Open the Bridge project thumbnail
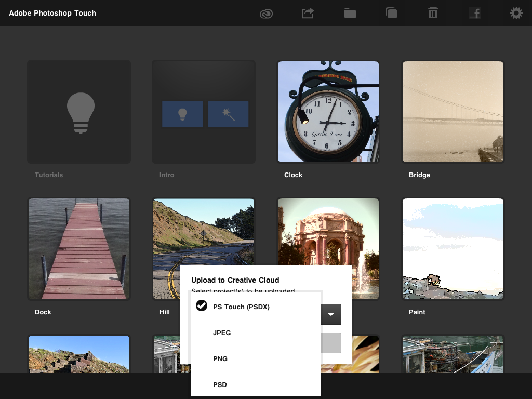The image size is (532, 399). 453,112
